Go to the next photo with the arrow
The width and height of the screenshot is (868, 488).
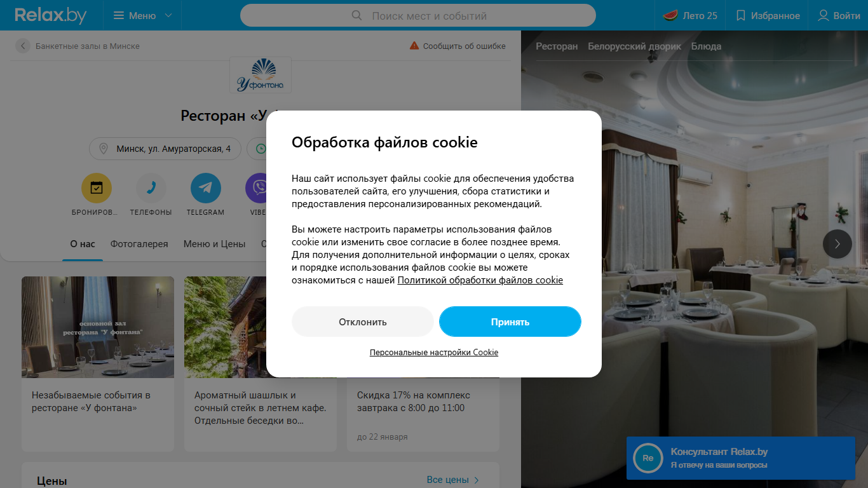pyautogui.click(x=837, y=244)
